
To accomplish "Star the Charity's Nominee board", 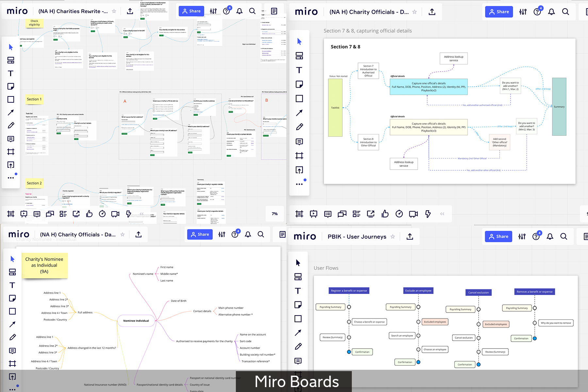I will point(122,234).
